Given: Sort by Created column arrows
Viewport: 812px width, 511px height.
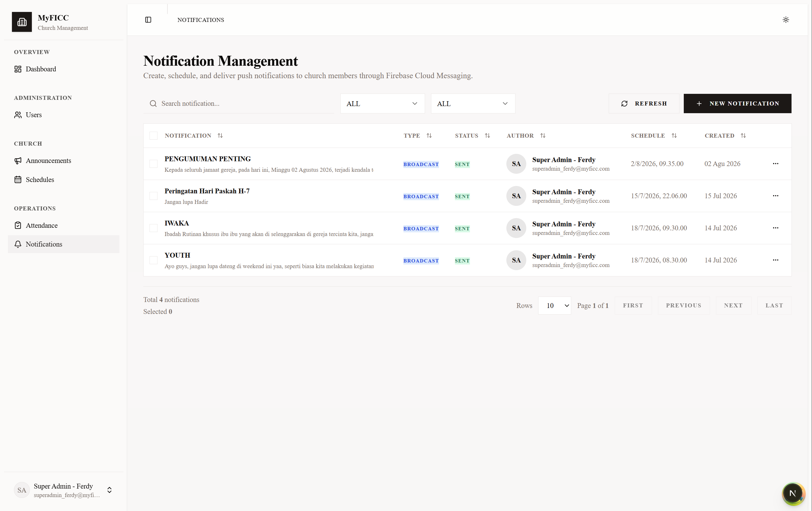Looking at the screenshot, I should pos(743,136).
